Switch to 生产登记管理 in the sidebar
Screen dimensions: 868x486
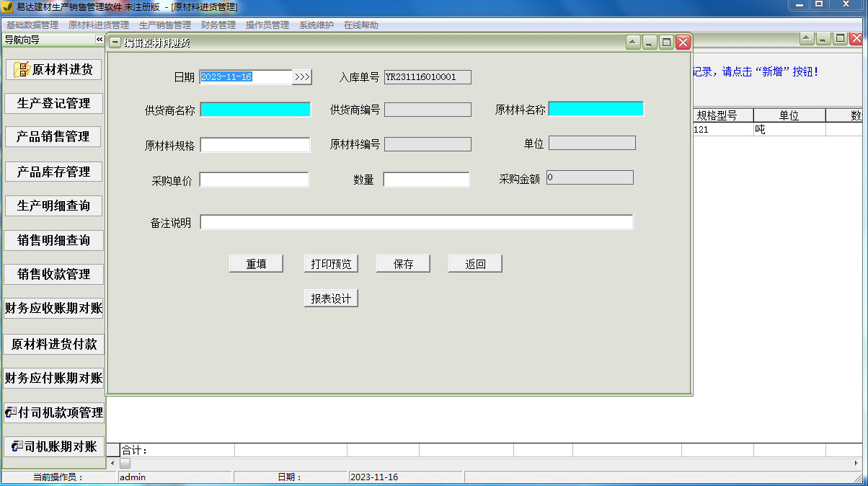[53, 103]
